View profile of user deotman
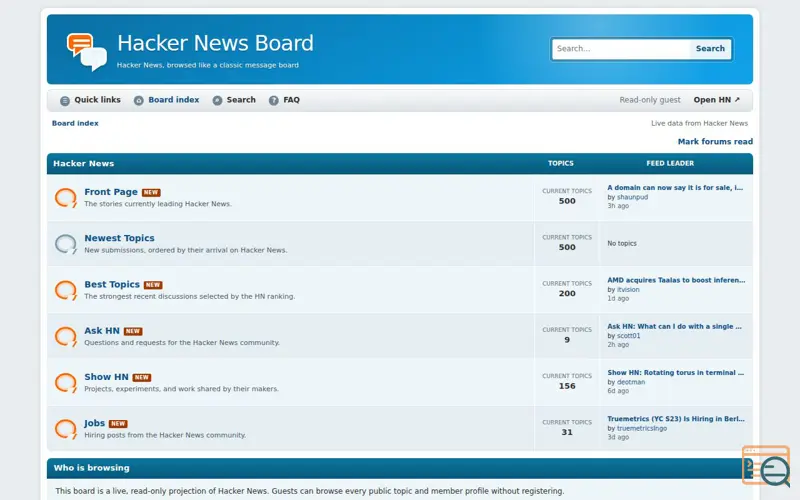This screenshot has height=500, width=800. 631,382
